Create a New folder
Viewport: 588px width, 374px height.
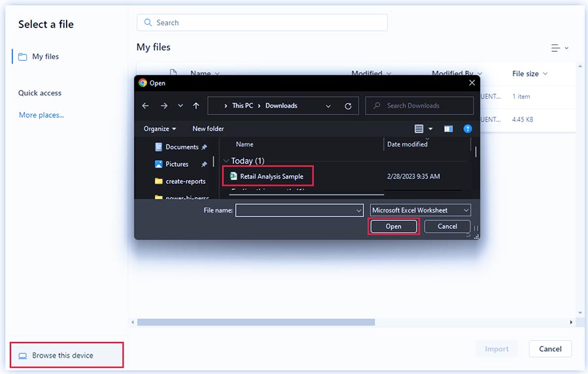point(208,129)
